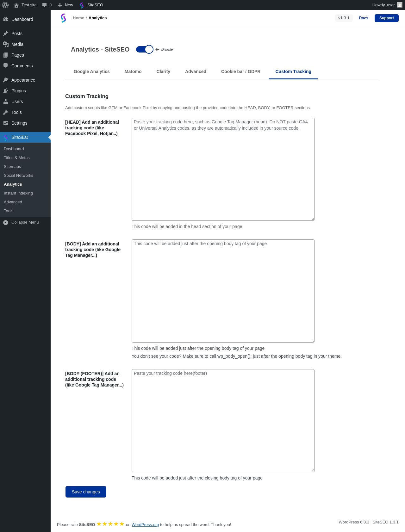The image size is (405, 532).
Task: Click the Appearance paintbrush icon
Action: point(6,80)
